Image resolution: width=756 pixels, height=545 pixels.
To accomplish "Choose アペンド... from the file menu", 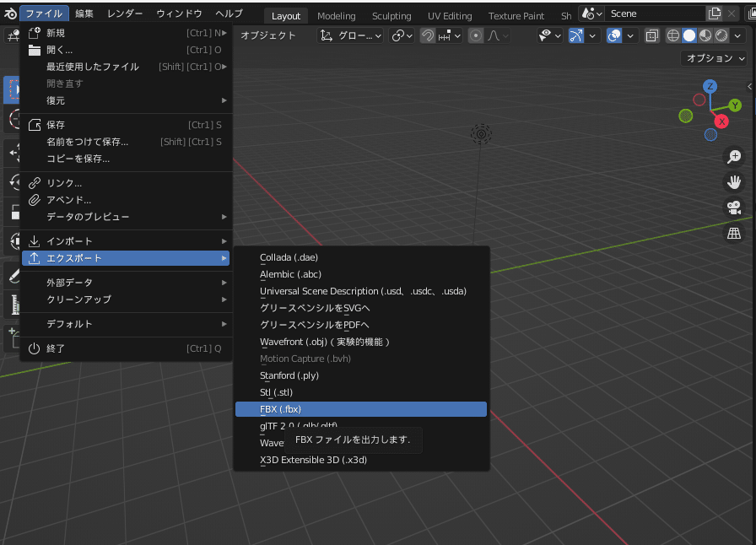I will coord(127,200).
